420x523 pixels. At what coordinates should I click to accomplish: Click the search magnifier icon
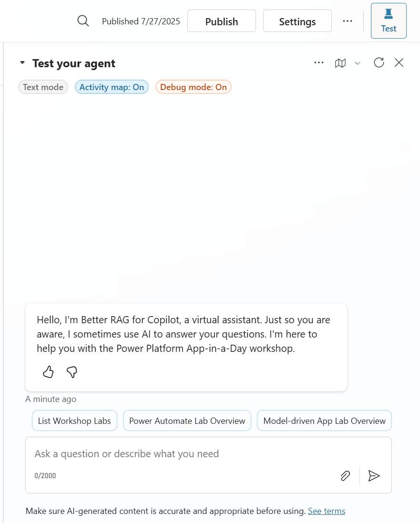[x=83, y=21]
